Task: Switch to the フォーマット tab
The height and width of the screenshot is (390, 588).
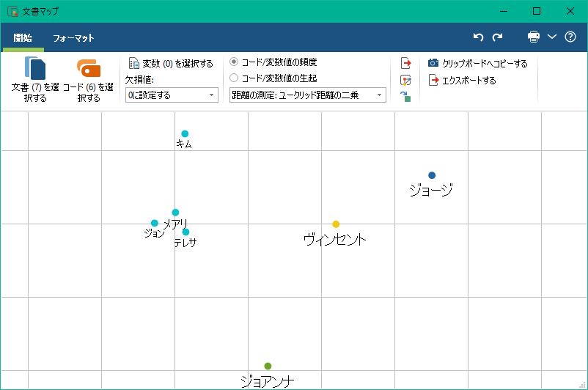Action: click(x=73, y=37)
